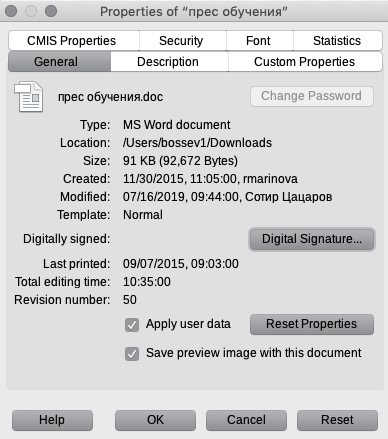Click the document file icon
The width and height of the screenshot is (388, 439).
coord(29,97)
